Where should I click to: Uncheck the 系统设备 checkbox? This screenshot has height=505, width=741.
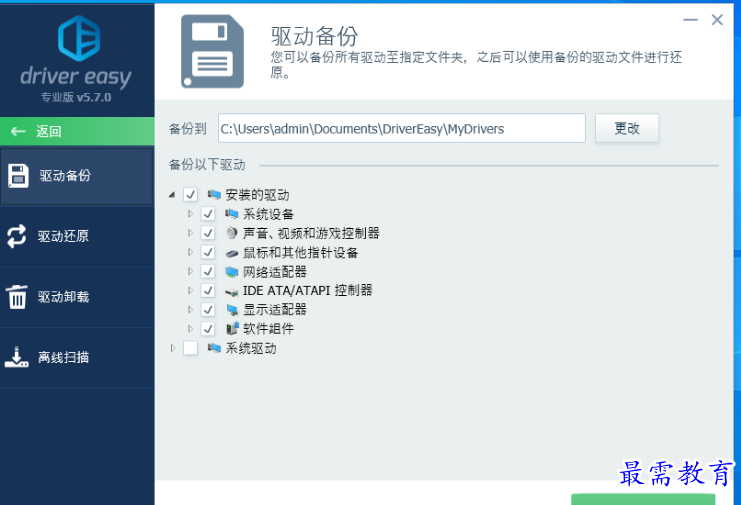(208, 214)
